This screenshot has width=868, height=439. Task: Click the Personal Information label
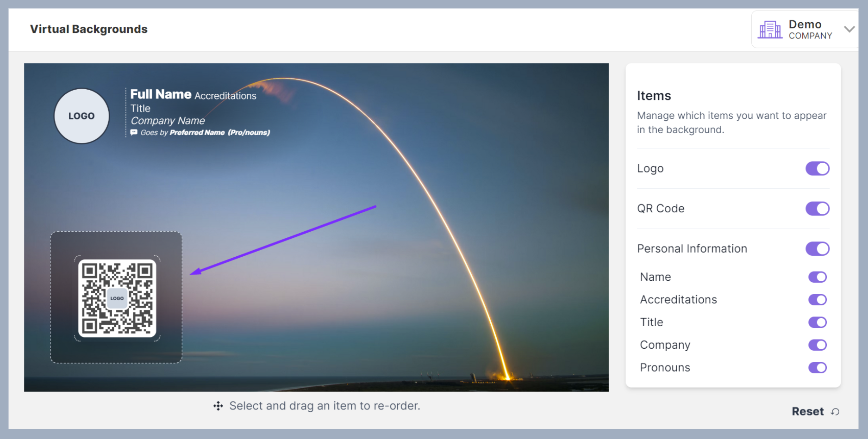pos(692,249)
